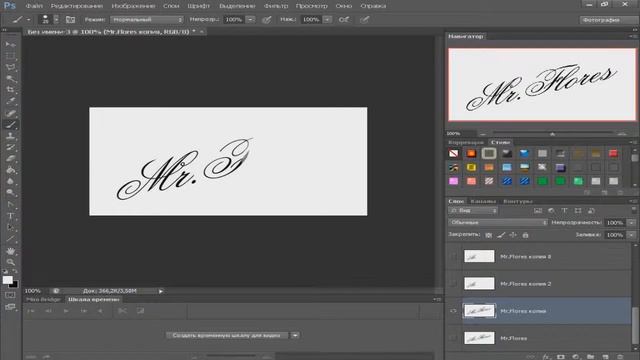
Task: Enable airbrush mode in options bar
Action: (x=344, y=20)
